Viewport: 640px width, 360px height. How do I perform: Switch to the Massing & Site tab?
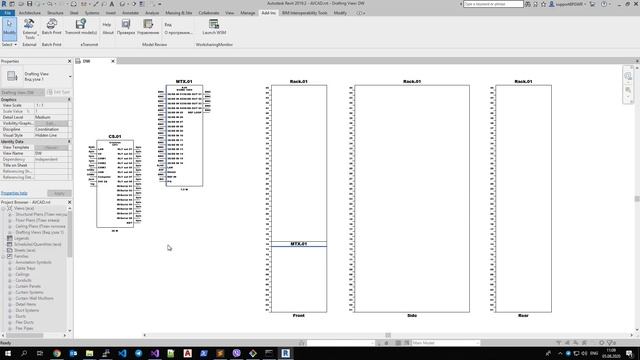[178, 13]
